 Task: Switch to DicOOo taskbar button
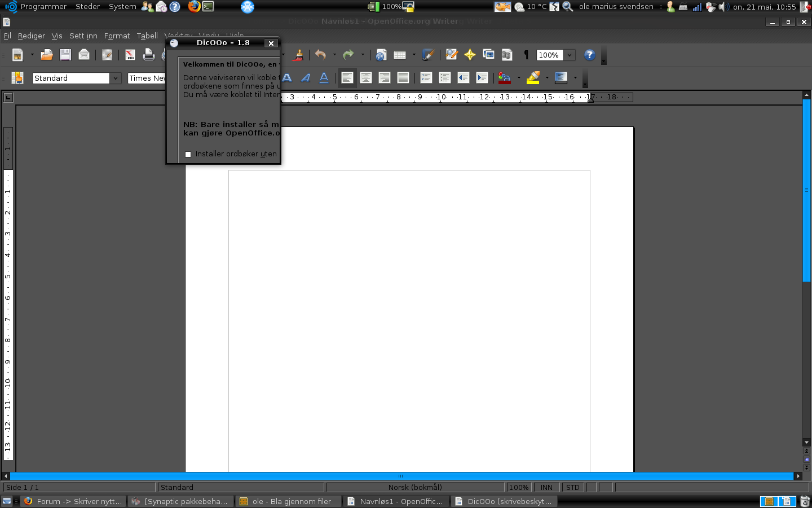504,501
